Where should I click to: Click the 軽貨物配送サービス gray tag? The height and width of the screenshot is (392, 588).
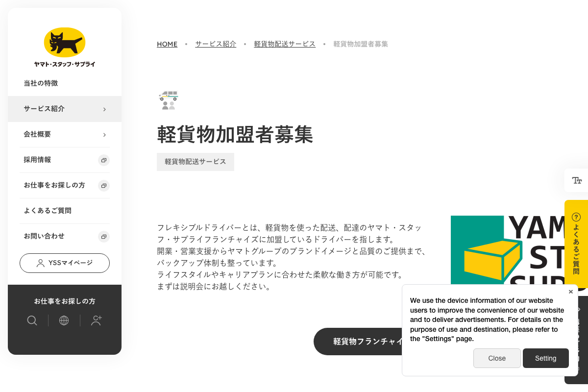click(196, 162)
